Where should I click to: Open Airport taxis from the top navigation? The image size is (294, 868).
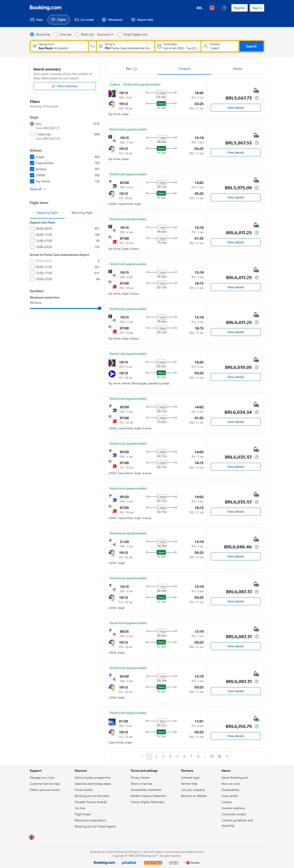(142, 20)
